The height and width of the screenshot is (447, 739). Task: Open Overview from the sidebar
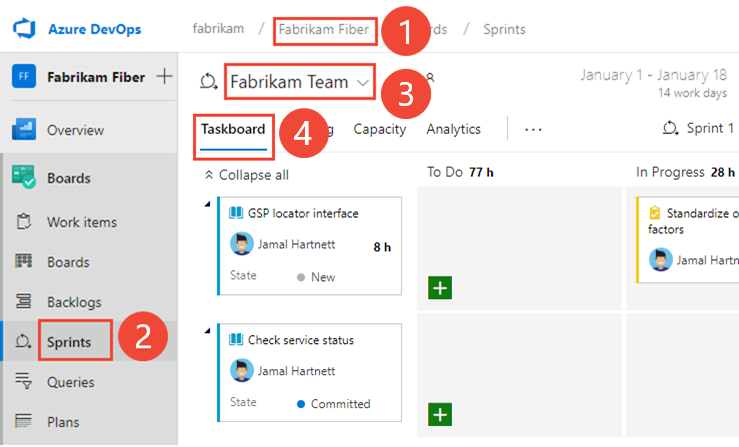click(75, 130)
